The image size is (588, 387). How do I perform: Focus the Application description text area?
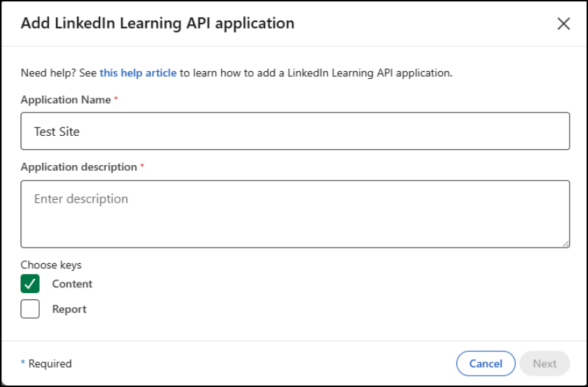(295, 213)
